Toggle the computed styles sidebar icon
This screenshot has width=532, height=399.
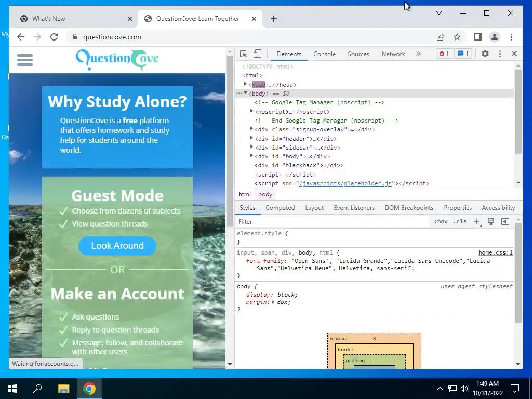(505, 221)
